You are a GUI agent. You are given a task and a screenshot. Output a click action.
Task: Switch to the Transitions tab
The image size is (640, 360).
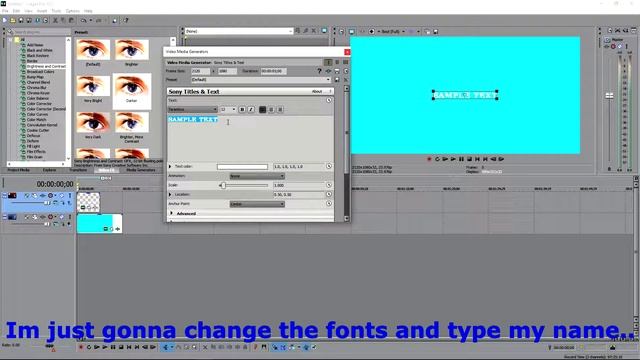click(78, 170)
